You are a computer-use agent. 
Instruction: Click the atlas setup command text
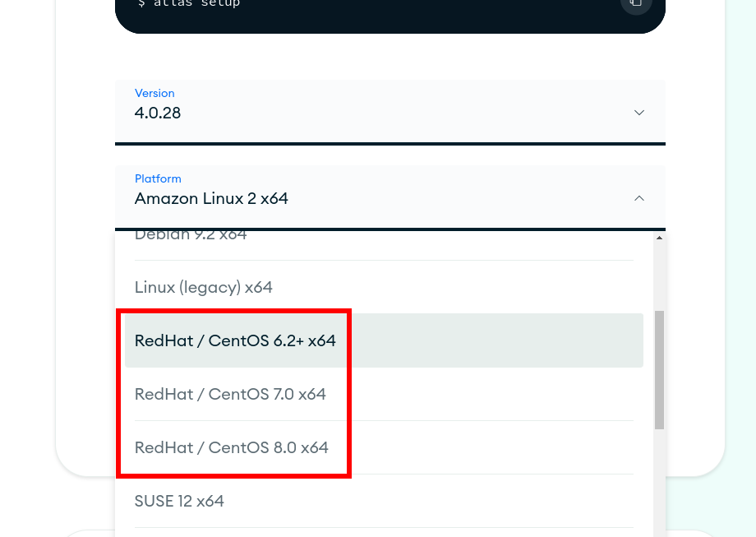coord(196,3)
